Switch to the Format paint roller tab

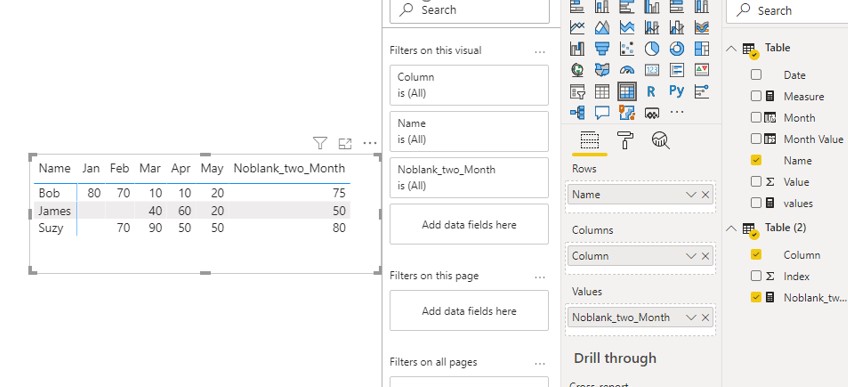tap(625, 141)
